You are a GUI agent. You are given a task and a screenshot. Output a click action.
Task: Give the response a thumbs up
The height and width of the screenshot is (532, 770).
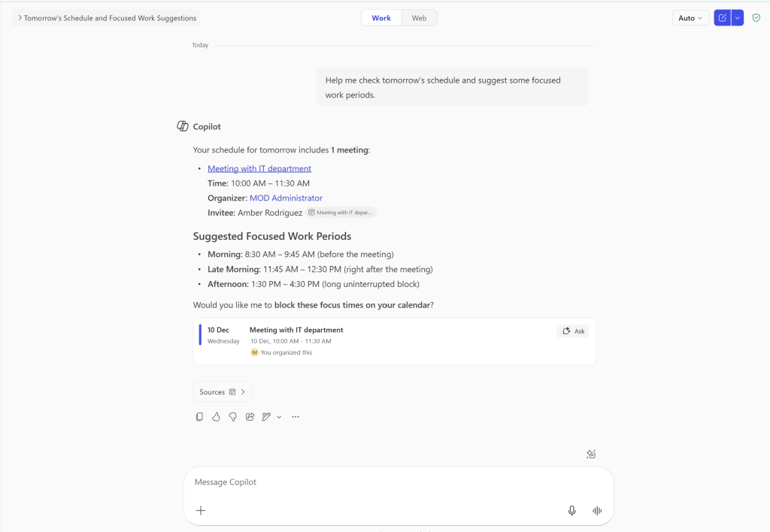[216, 417]
